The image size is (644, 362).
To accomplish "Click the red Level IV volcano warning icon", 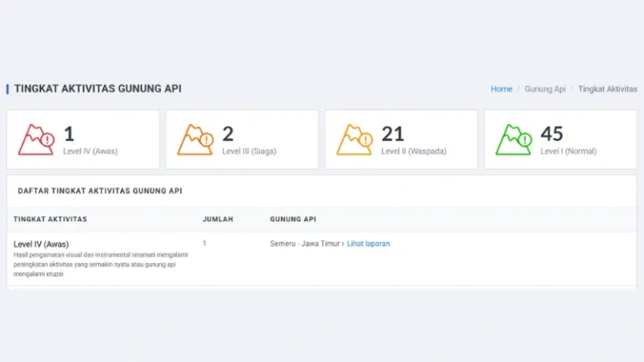I will pos(36,140).
